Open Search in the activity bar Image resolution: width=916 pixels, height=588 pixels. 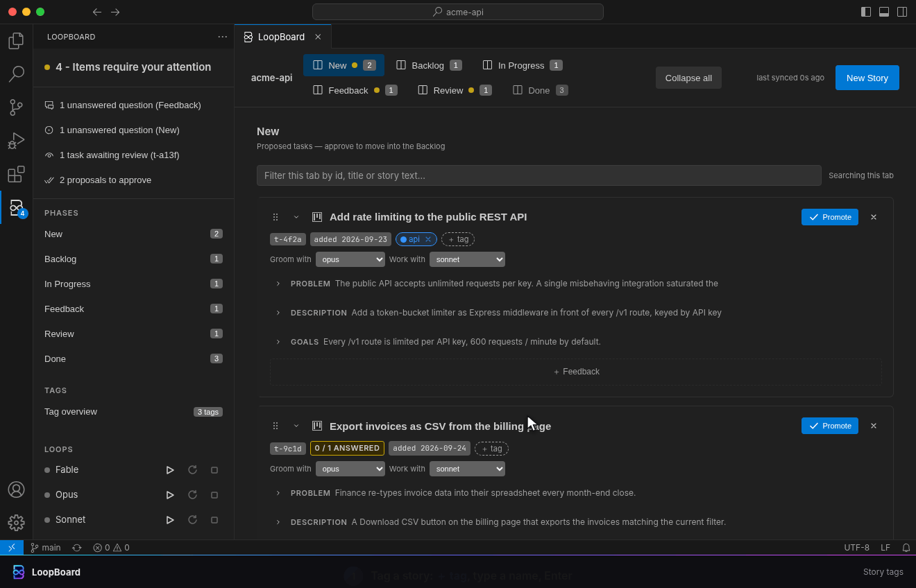(16, 74)
